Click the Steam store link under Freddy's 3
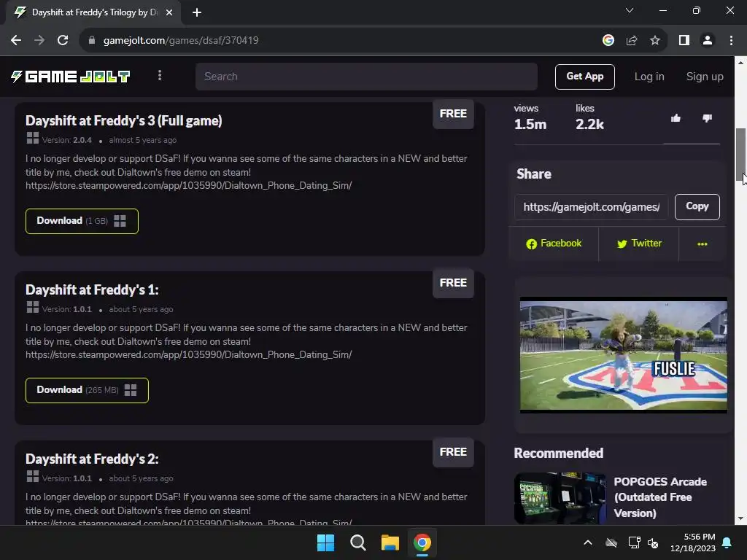The height and width of the screenshot is (560, 747). (x=189, y=186)
